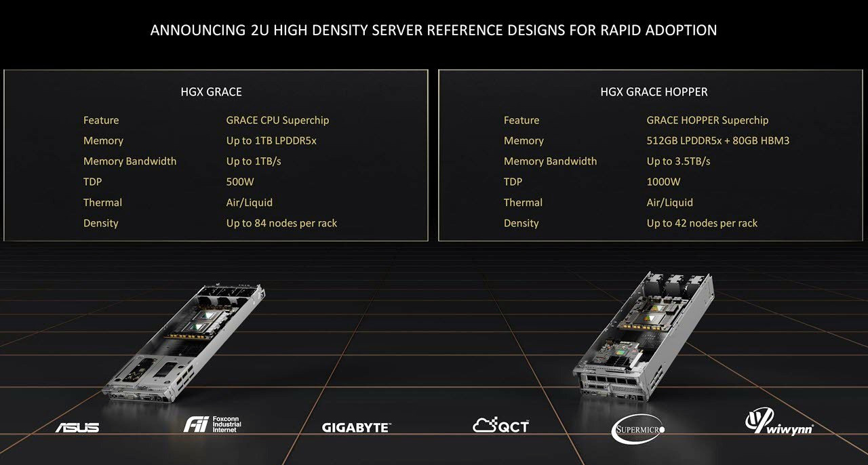Click the Density label in the HGX Grace panel
The width and height of the screenshot is (868, 465).
[100, 223]
